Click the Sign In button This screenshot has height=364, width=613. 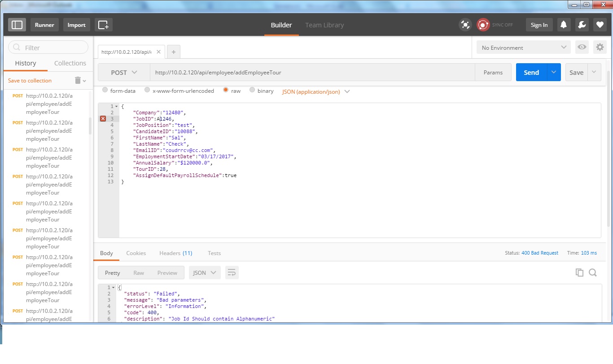click(x=539, y=25)
